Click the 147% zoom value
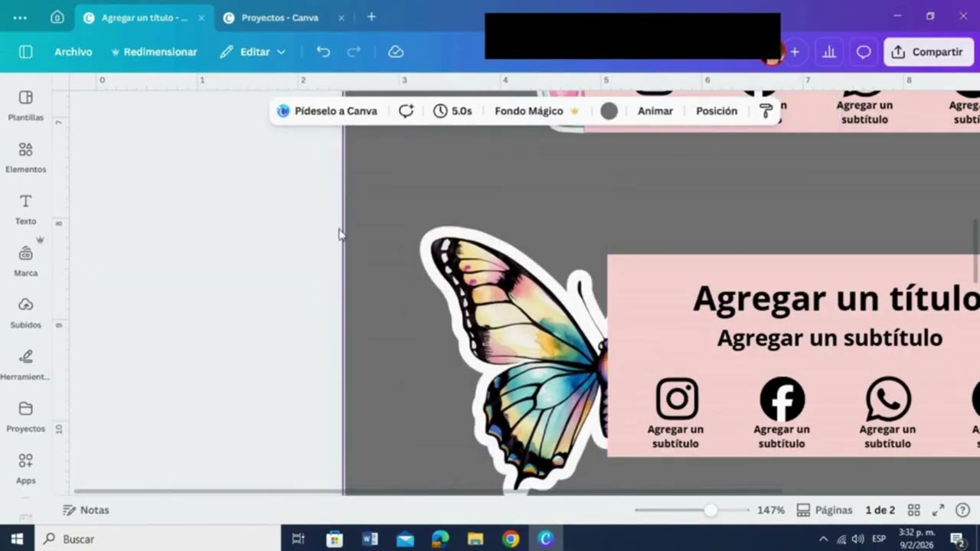The height and width of the screenshot is (551, 980). click(x=771, y=510)
